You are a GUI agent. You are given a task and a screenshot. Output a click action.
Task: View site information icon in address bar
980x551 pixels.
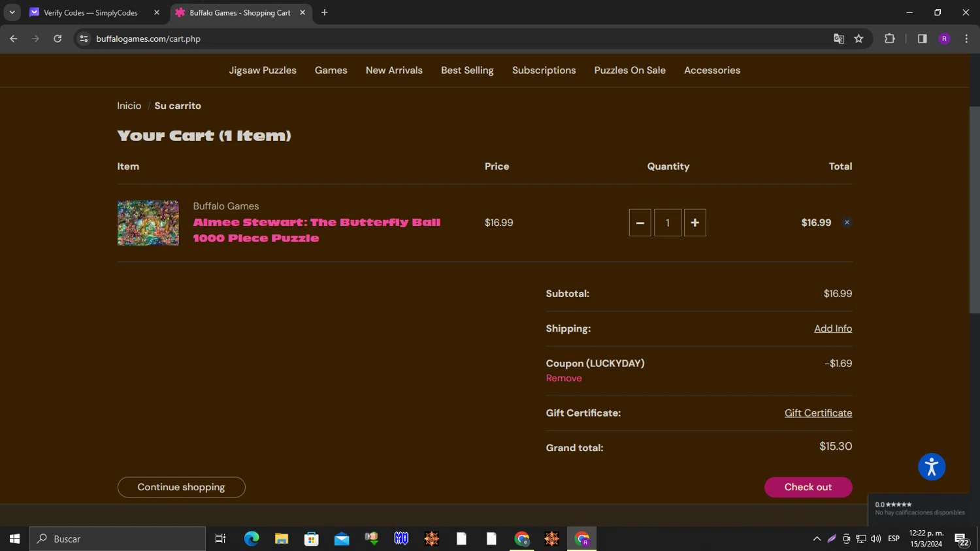point(84,39)
